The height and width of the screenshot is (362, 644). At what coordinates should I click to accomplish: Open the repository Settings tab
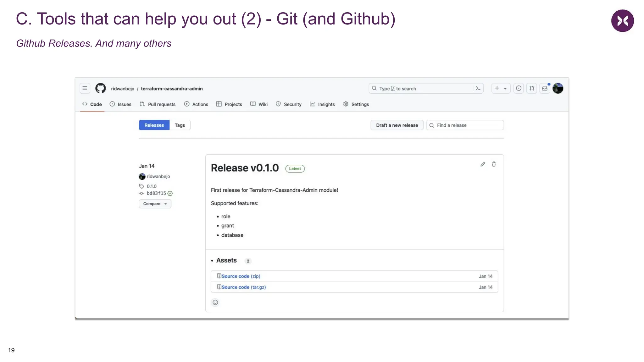(356, 104)
